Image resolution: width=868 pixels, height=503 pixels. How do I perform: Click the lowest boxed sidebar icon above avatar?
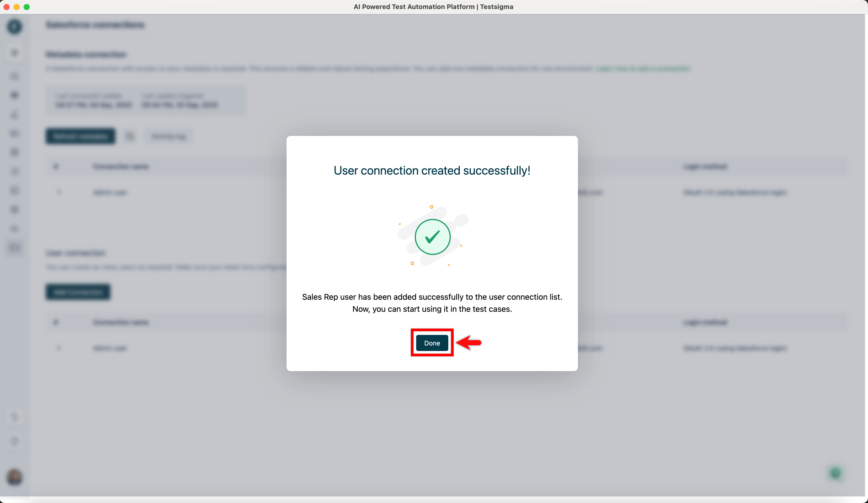pyautogui.click(x=15, y=441)
